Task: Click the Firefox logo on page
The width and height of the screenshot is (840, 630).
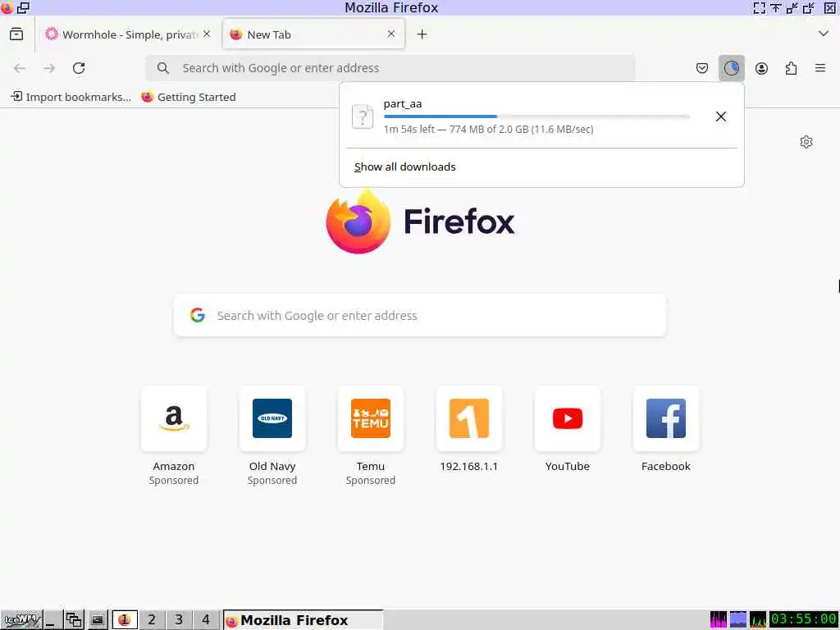Action: coord(420,221)
